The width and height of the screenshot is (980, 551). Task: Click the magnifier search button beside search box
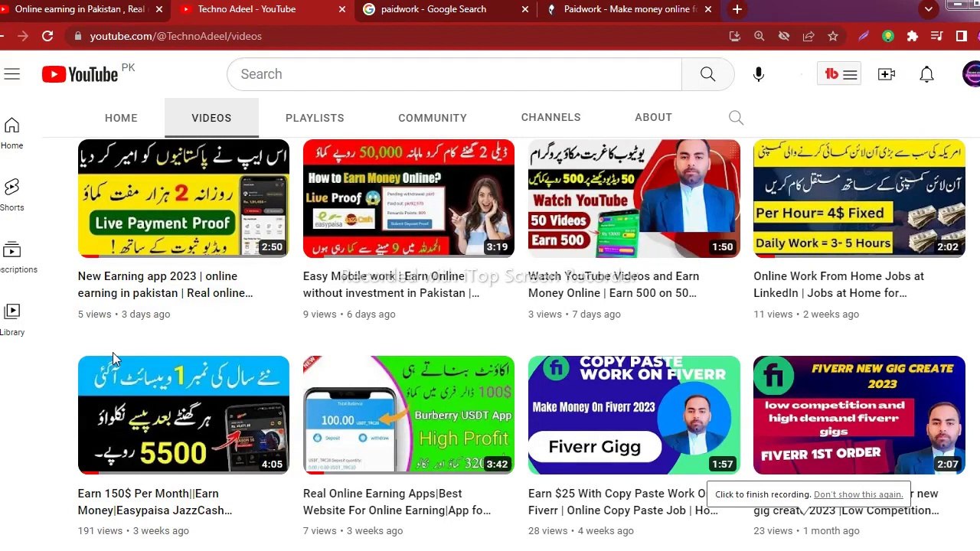click(x=707, y=74)
